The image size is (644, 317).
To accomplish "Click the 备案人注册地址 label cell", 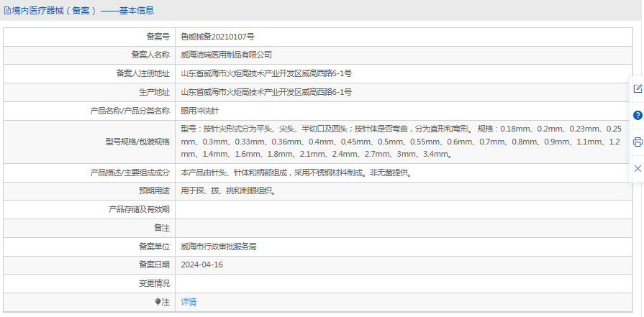I will tap(89, 74).
